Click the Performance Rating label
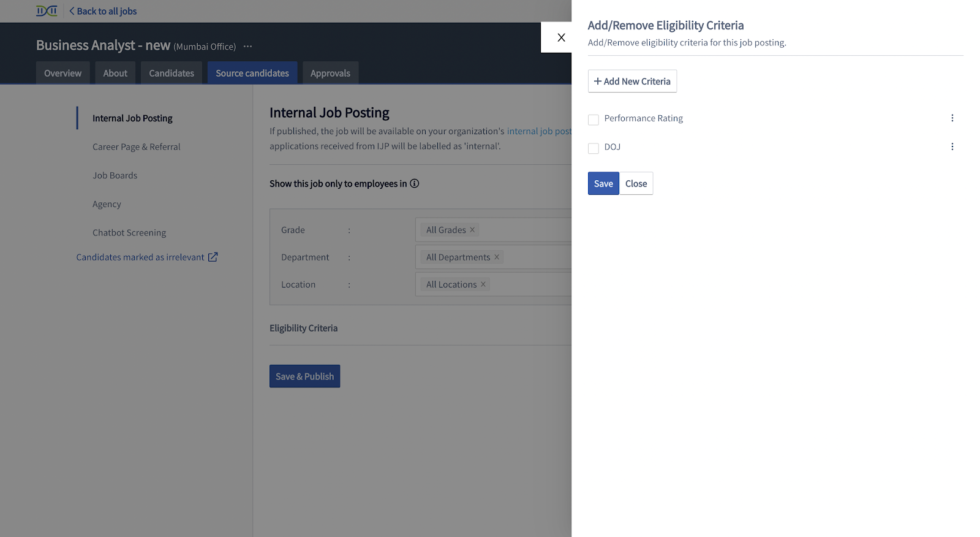 (x=644, y=118)
